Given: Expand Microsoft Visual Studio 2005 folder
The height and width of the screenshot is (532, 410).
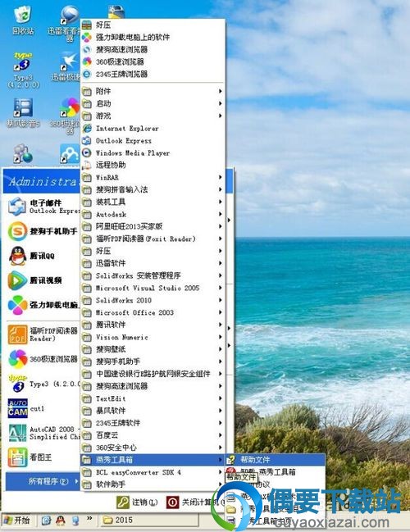Looking at the screenshot, I should tap(153, 288).
